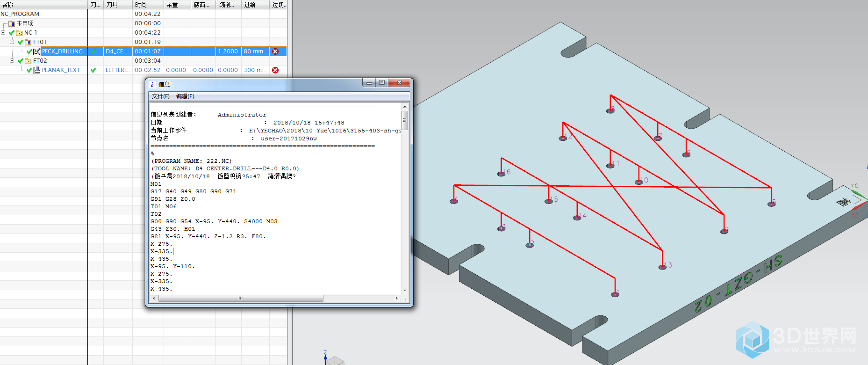Open the 文件(F) menu in 信息 window
Screen dimensions: 868x365
pyautogui.click(x=161, y=96)
